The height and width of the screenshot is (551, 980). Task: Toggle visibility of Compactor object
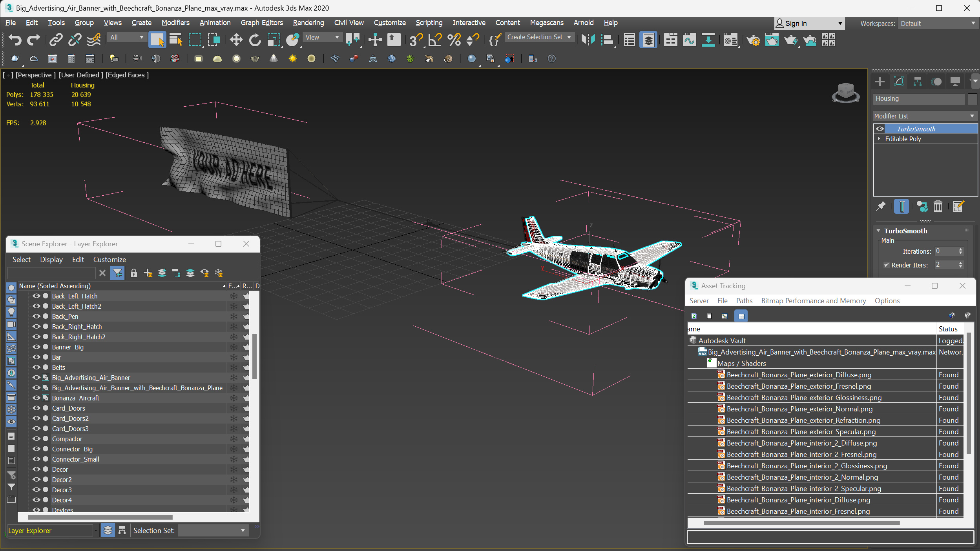(x=36, y=439)
